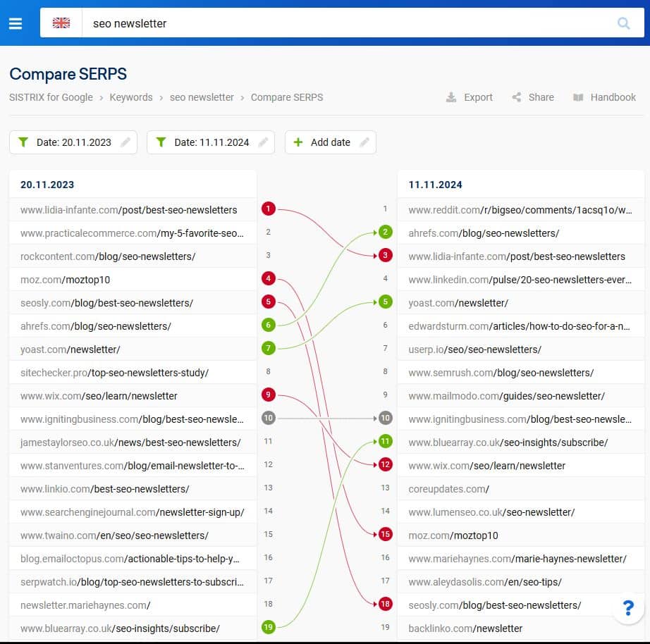Click green position 7 marker, left column
The height and width of the screenshot is (644, 650).
coord(268,349)
